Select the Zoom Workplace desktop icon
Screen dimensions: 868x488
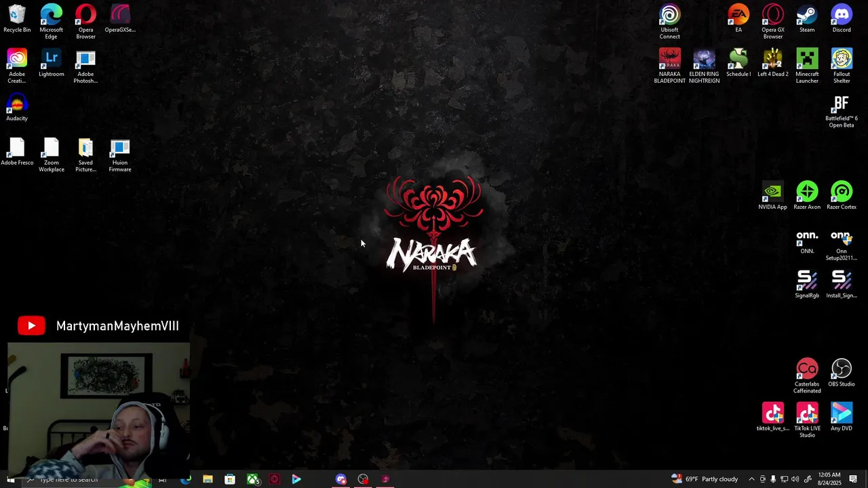tap(52, 155)
